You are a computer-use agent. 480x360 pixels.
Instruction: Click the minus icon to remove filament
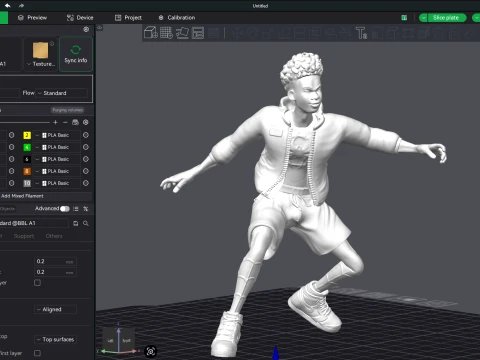[x=65, y=122]
